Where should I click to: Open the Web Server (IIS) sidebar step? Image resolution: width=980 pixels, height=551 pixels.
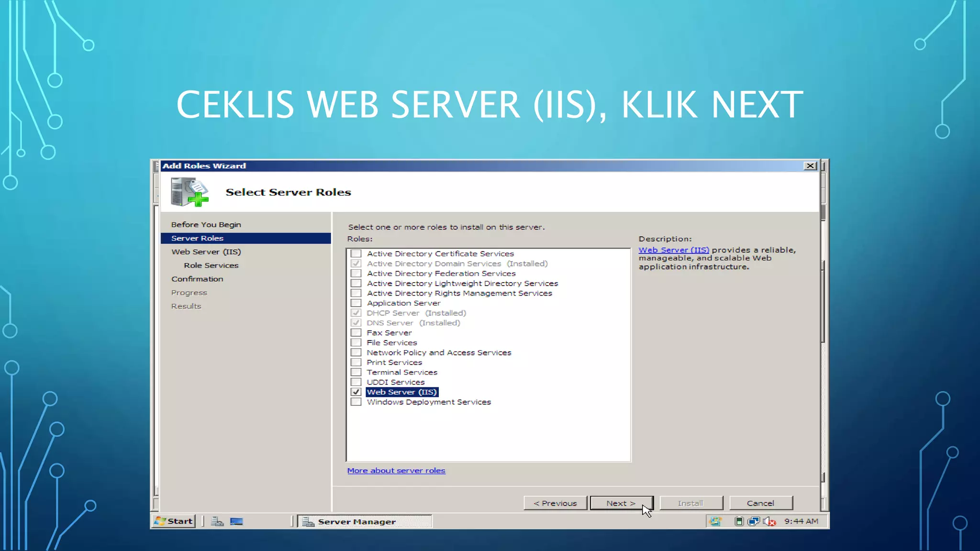pyautogui.click(x=206, y=252)
